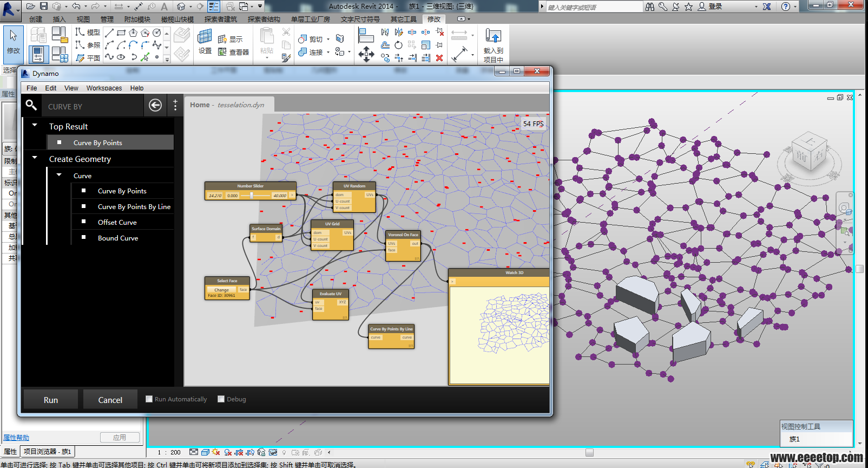Switch to the 创建 (Create) ribbon tab
This screenshot has width=868, height=468.
pyautogui.click(x=36, y=19)
